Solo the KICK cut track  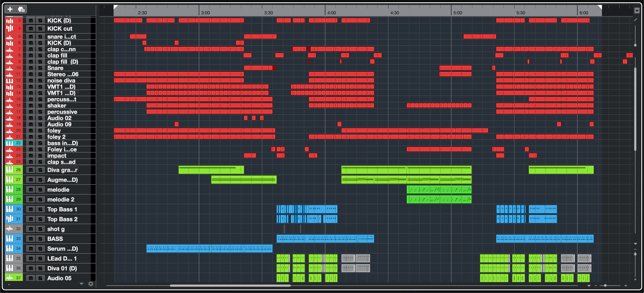pos(40,28)
